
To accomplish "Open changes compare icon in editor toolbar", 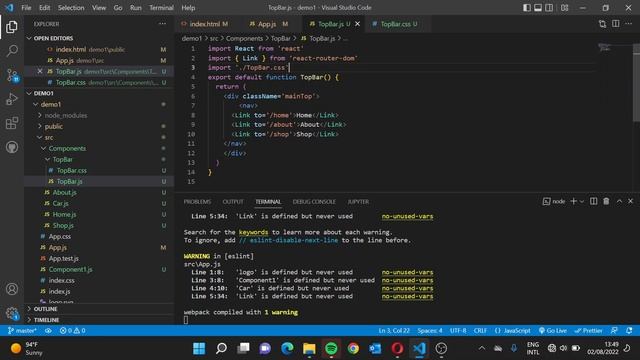I will pyautogui.click(x=602, y=24).
